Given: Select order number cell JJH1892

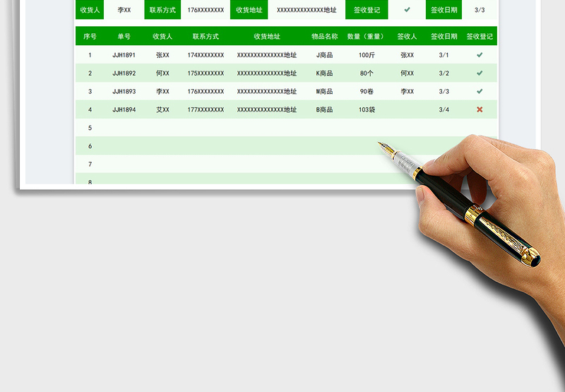Looking at the screenshot, I should click(x=124, y=73).
